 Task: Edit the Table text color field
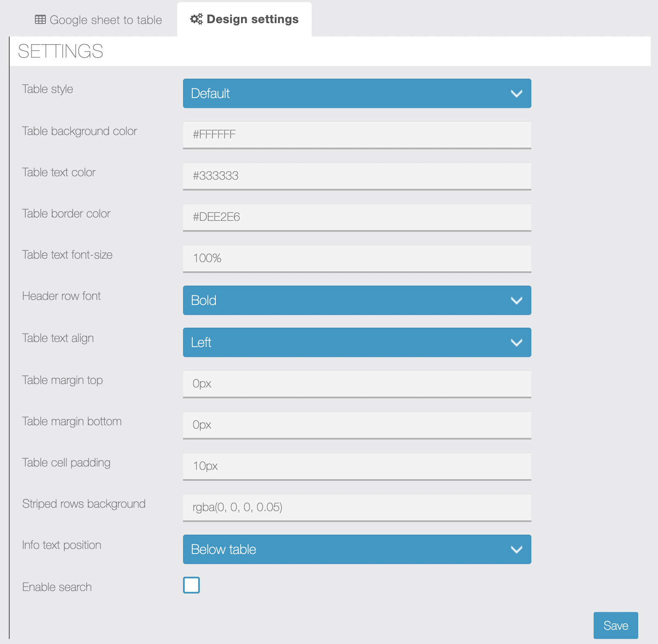(x=357, y=176)
